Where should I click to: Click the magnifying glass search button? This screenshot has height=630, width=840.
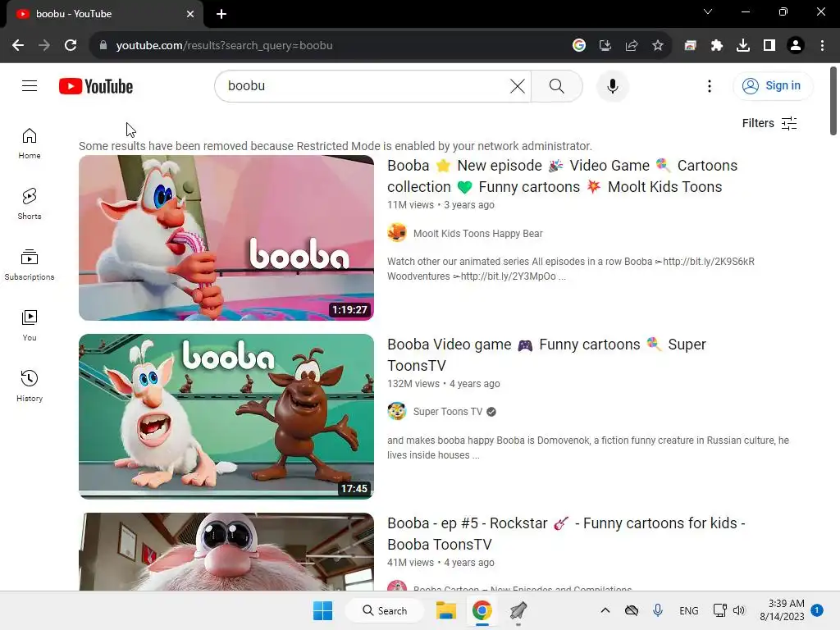(557, 85)
